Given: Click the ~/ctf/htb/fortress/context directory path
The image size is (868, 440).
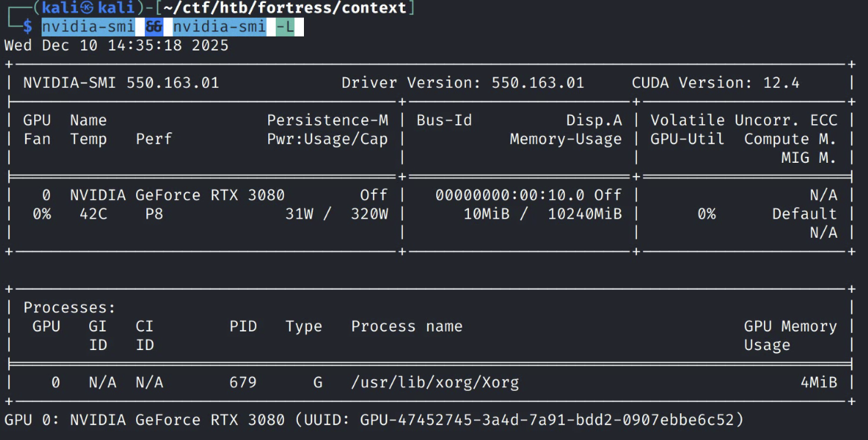Looking at the screenshot, I should (285, 8).
